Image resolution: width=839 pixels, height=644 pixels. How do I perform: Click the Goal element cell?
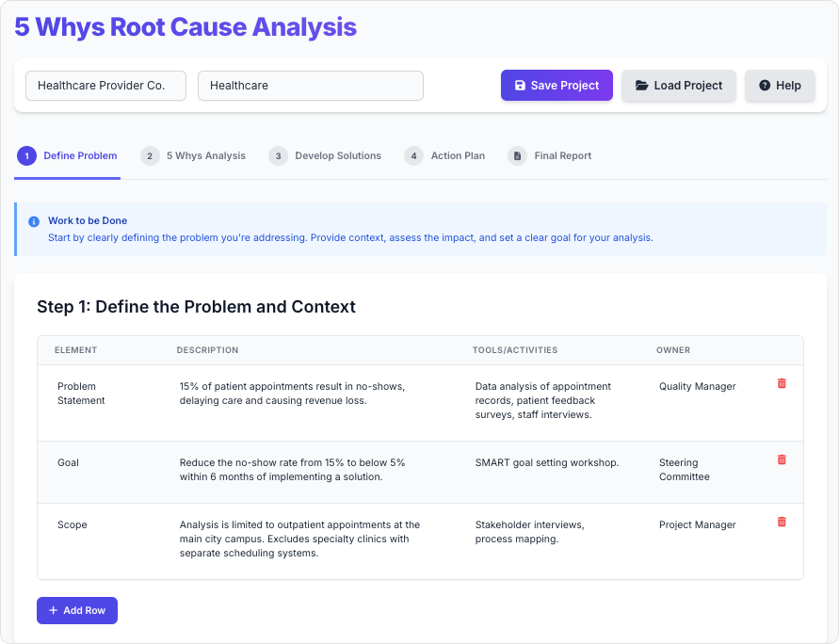(x=68, y=462)
